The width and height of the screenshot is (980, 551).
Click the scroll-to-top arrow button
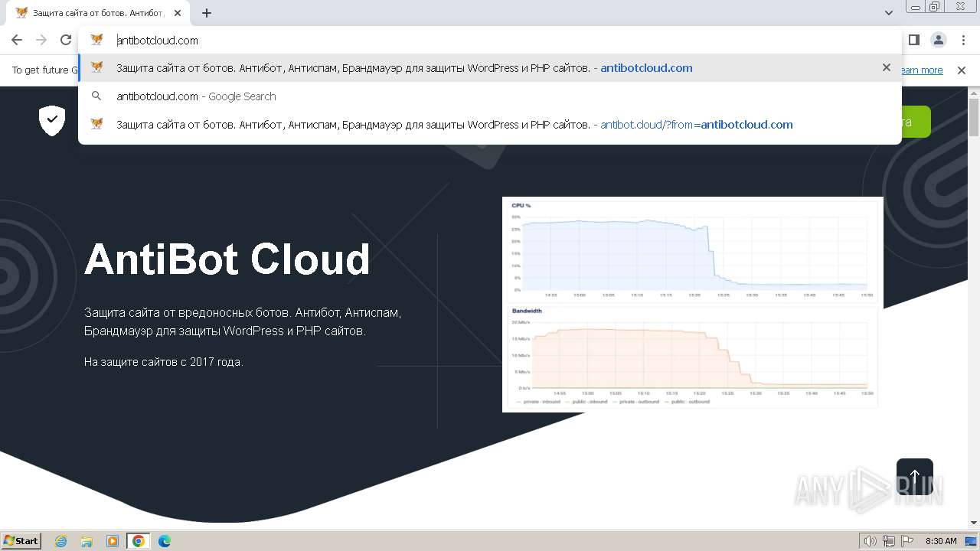click(x=915, y=477)
